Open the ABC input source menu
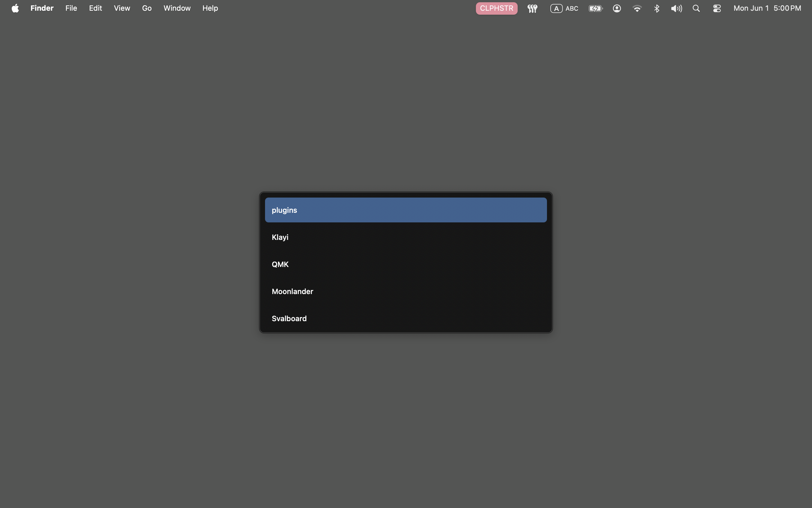 click(x=564, y=8)
